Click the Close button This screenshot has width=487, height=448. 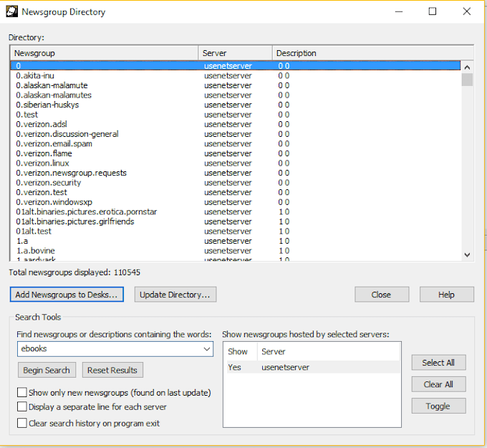382,295
